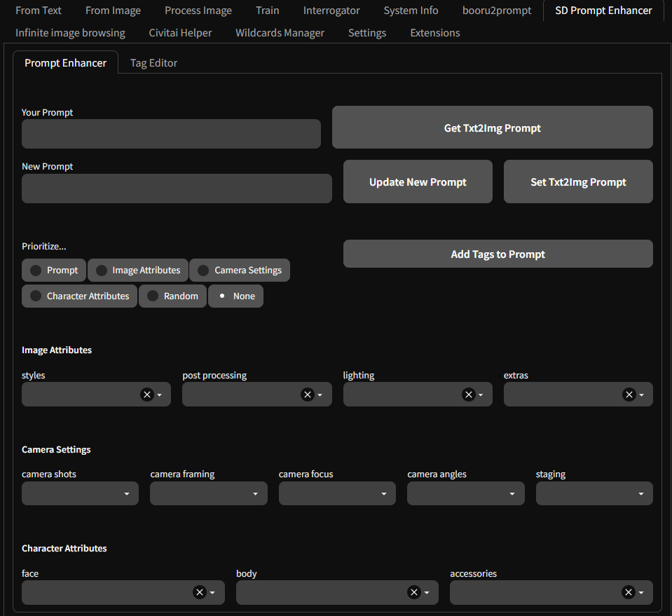The height and width of the screenshot is (616, 672).
Task: Clear the styles dropdown selection
Action: [147, 395]
